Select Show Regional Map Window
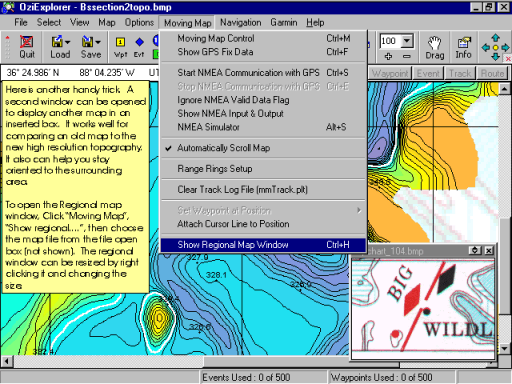512x384 pixels. pos(263,245)
